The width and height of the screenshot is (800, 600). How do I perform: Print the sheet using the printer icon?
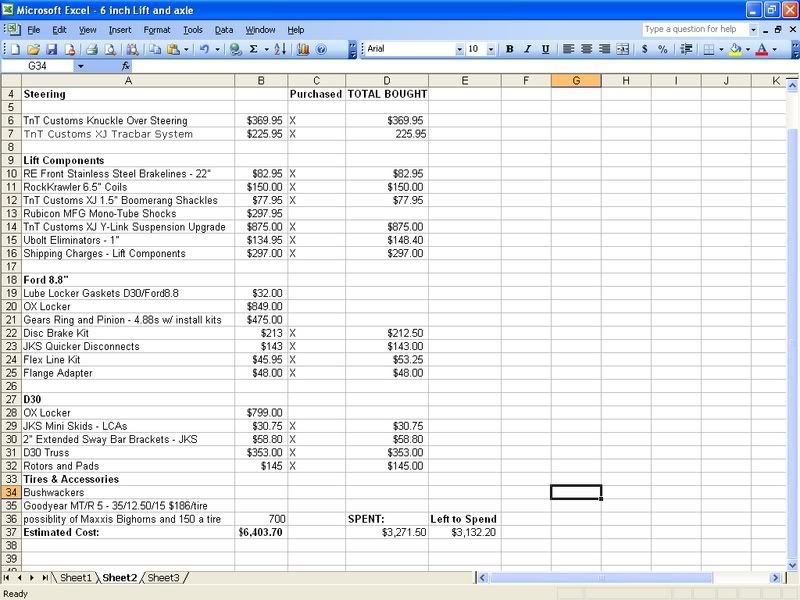pos(92,49)
